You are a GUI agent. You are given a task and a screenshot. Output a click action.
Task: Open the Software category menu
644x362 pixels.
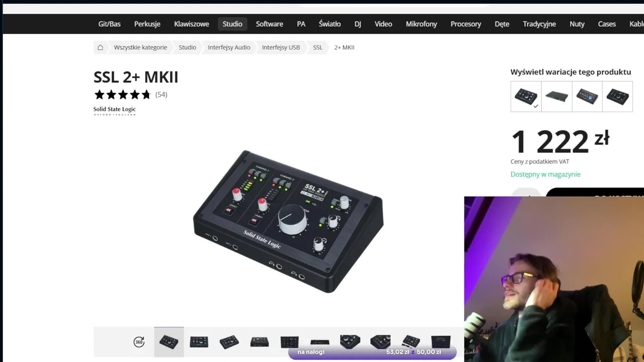pos(270,24)
